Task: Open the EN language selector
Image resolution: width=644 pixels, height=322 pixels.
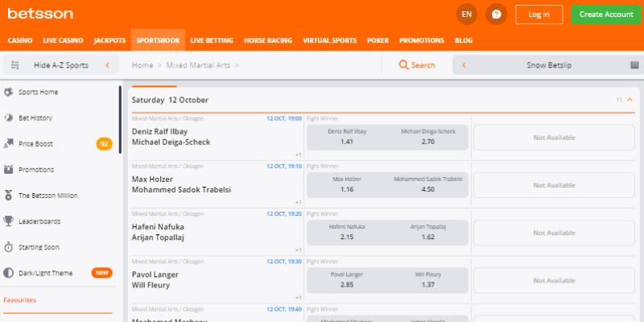Action: (467, 14)
